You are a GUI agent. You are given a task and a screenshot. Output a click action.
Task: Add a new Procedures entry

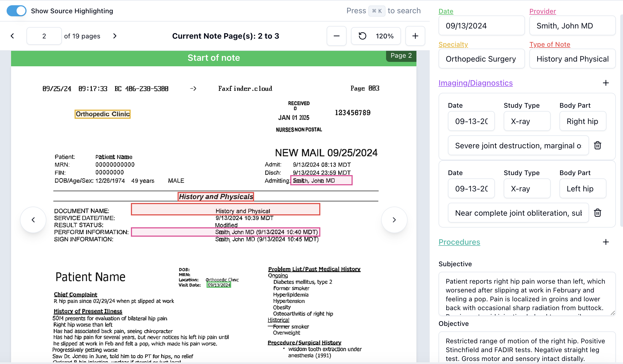click(x=606, y=242)
